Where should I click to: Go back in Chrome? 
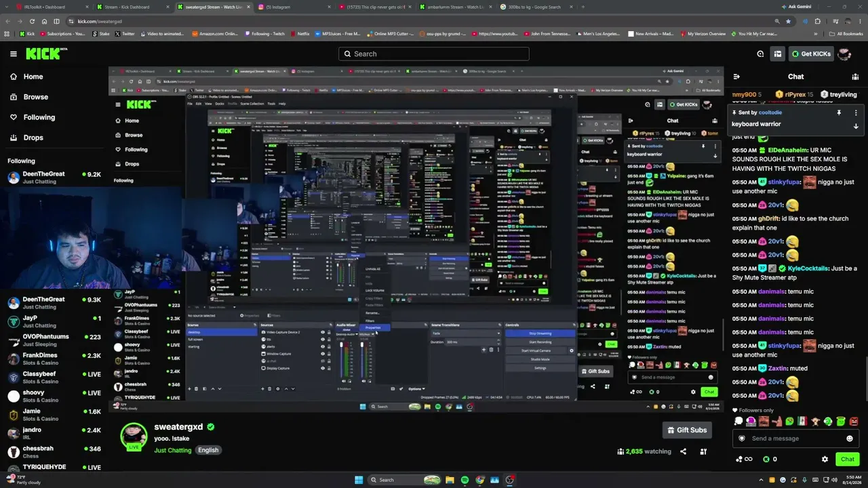pyautogui.click(x=8, y=21)
